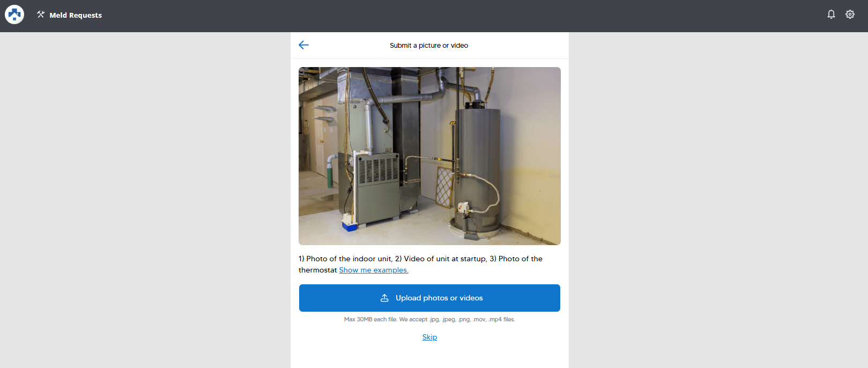Click the Submit a picture or video heading
Image resolution: width=868 pixels, height=368 pixels.
[429, 46]
